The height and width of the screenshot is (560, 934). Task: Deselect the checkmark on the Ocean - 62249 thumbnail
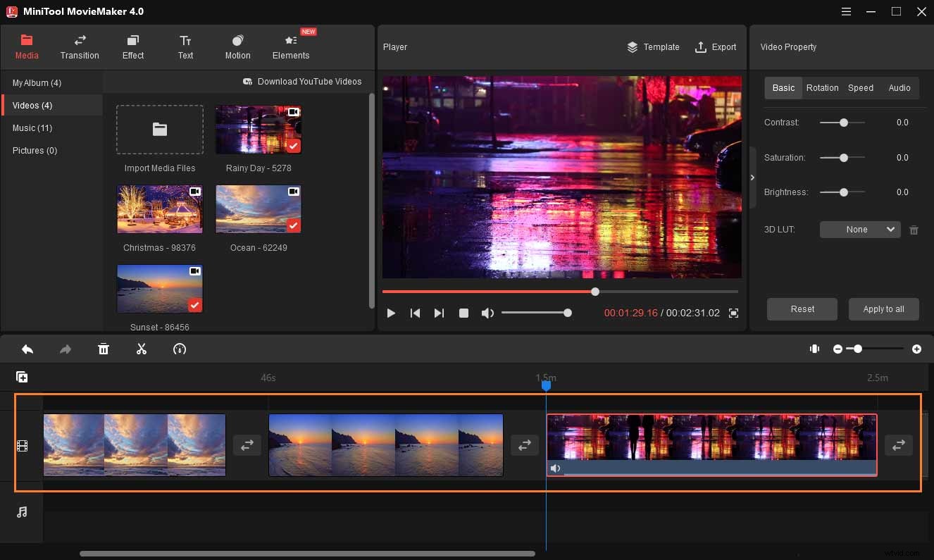click(x=292, y=225)
